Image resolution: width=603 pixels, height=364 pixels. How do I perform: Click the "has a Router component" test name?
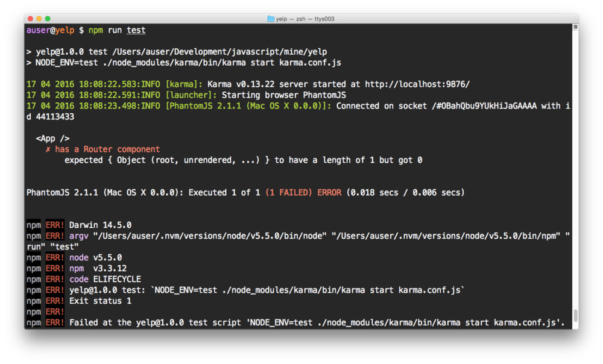click(x=107, y=149)
